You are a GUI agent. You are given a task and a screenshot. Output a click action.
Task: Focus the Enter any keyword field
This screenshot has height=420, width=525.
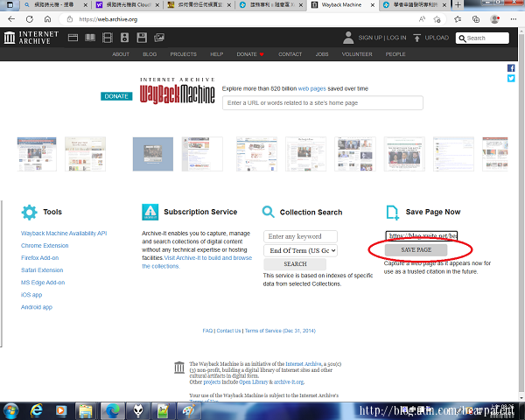coord(300,236)
